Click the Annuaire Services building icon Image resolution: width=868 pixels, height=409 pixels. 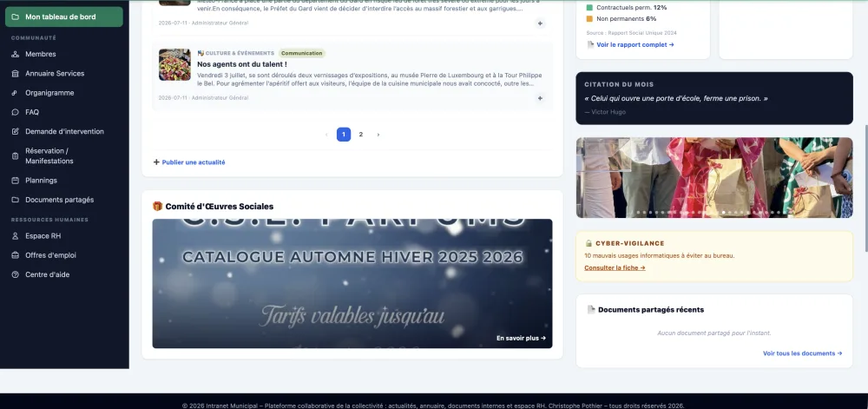point(15,74)
